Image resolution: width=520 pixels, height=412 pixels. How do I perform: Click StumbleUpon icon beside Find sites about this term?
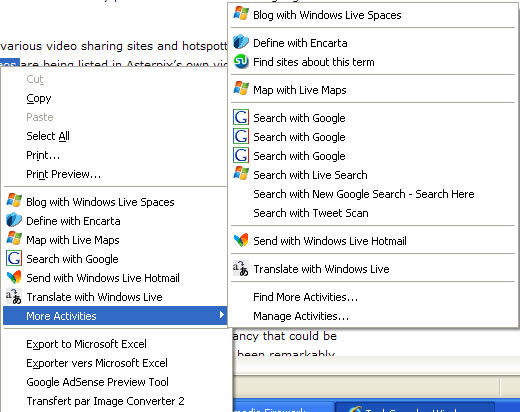[241, 61]
